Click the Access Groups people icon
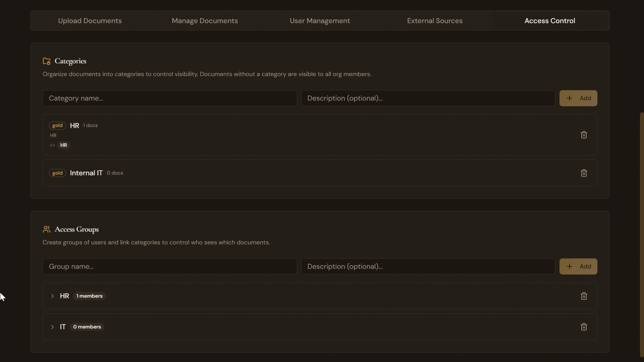Screen dimensions: 644x362 (47, 230)
